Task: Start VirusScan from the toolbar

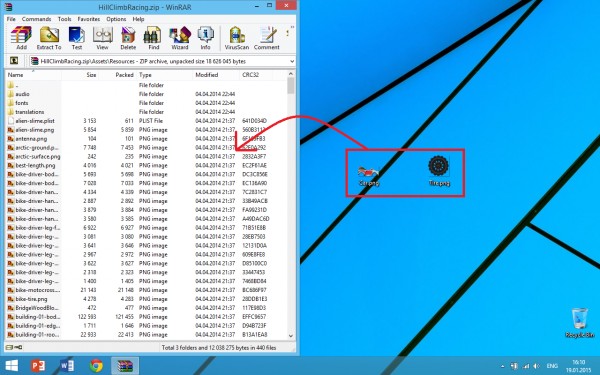Action: pyautogui.click(x=236, y=38)
